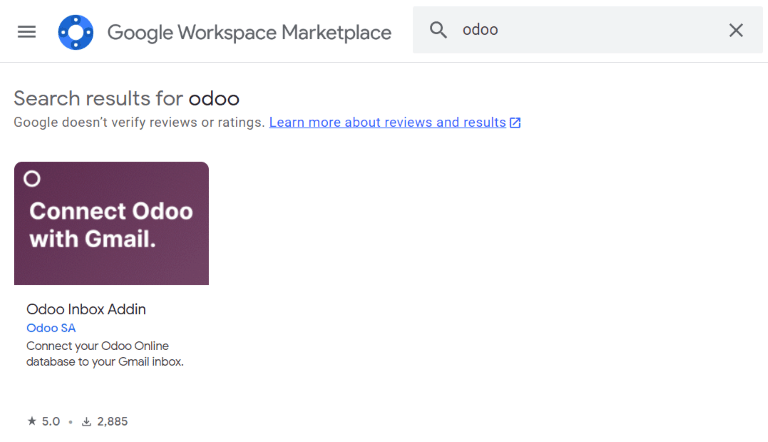Image resolution: width=768 pixels, height=442 pixels.
Task: Click the Connect Odoo with Gmail headline text
Action: [111, 225]
